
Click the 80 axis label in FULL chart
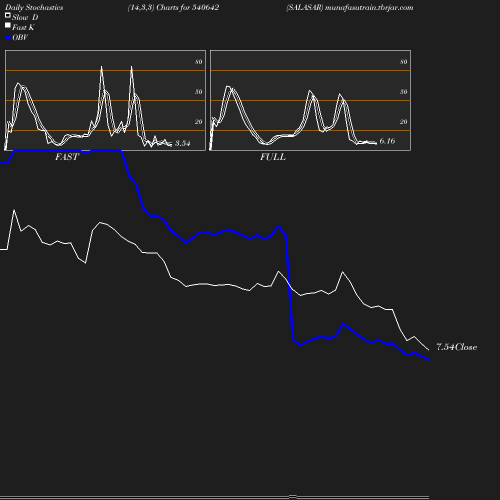[x=403, y=62]
